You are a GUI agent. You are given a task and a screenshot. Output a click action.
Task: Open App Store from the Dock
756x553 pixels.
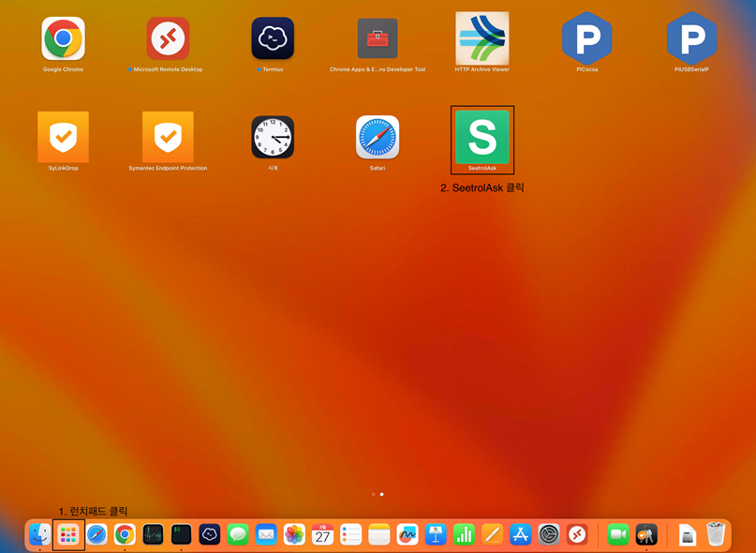click(521, 534)
